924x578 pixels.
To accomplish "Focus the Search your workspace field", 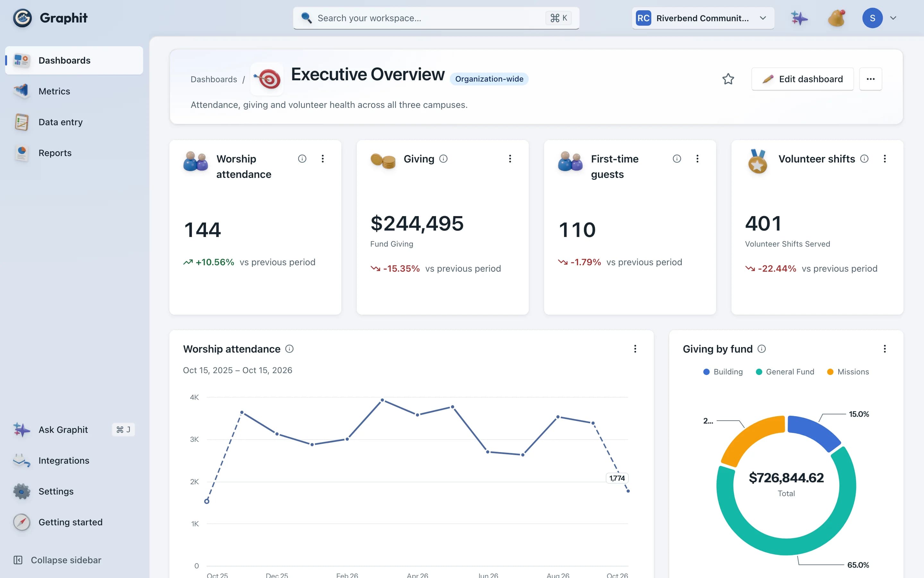I will pyautogui.click(x=436, y=18).
